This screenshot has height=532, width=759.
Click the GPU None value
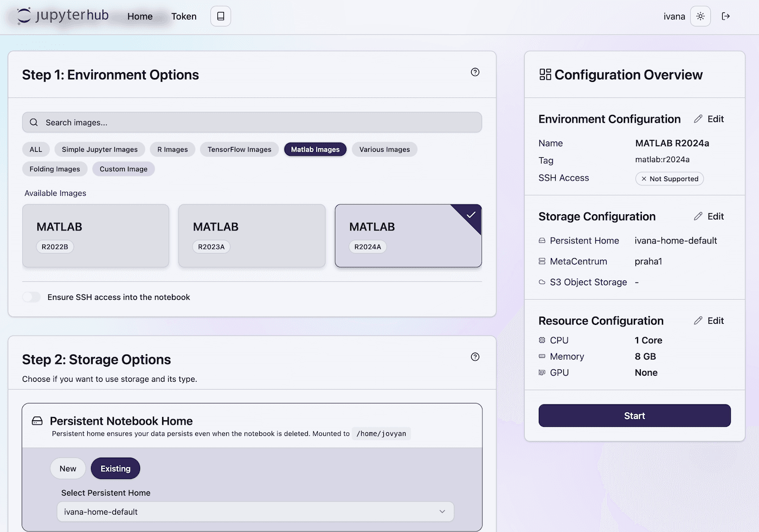(x=646, y=373)
